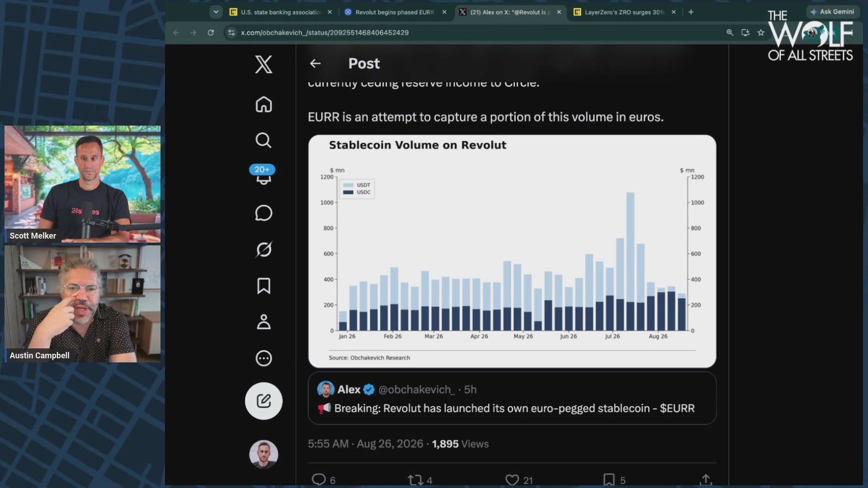The width and height of the screenshot is (868, 488).
Task: Click the "Source: Obchakevich Research" text
Action: click(369, 358)
